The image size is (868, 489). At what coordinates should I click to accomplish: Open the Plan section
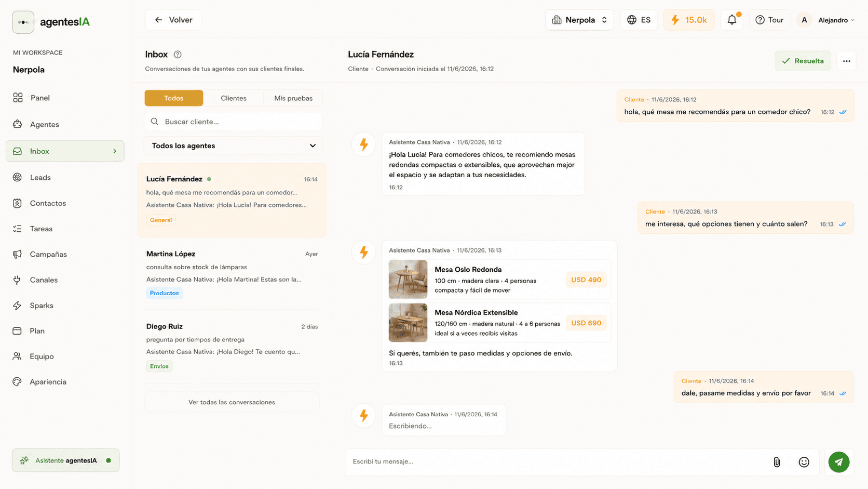point(65,331)
